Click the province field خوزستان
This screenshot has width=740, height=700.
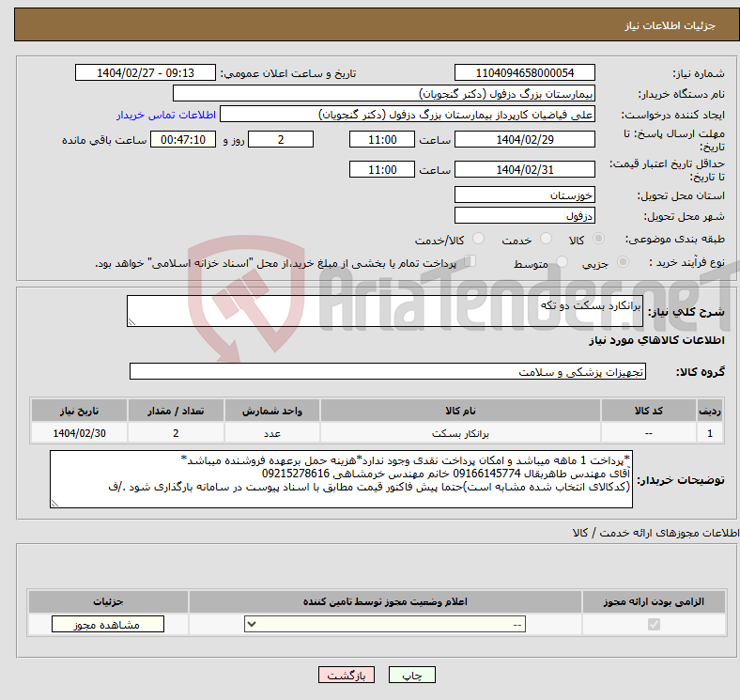click(524, 194)
